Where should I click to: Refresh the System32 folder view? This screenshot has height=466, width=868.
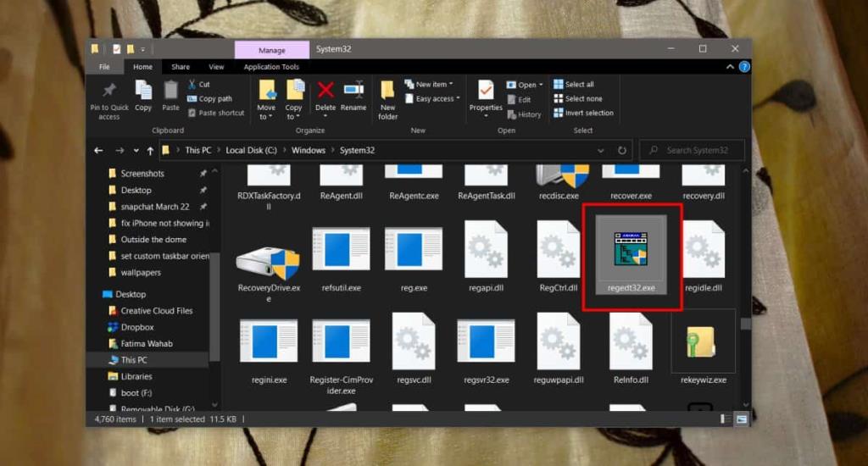coord(622,150)
